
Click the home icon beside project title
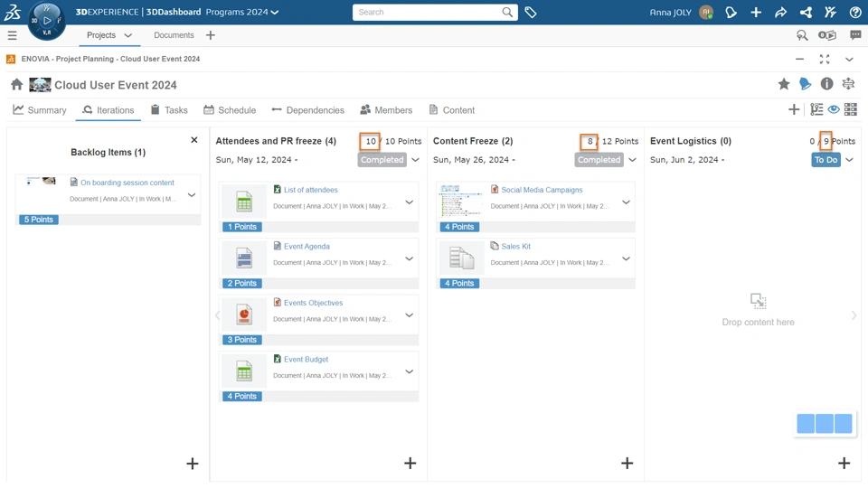pos(16,84)
